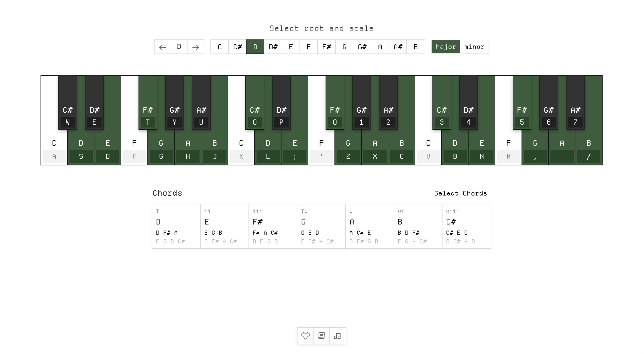
Task: Switch the scale to minor
Action: coord(474,47)
